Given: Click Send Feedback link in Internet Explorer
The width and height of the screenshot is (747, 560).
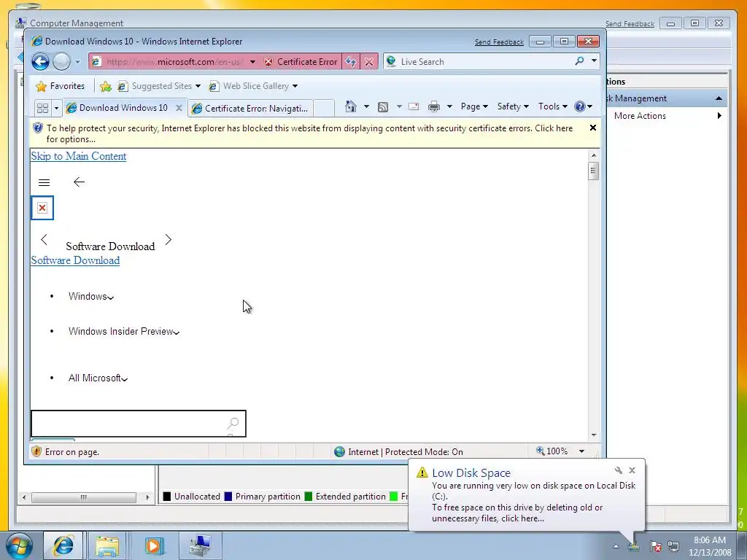Looking at the screenshot, I should [x=499, y=42].
